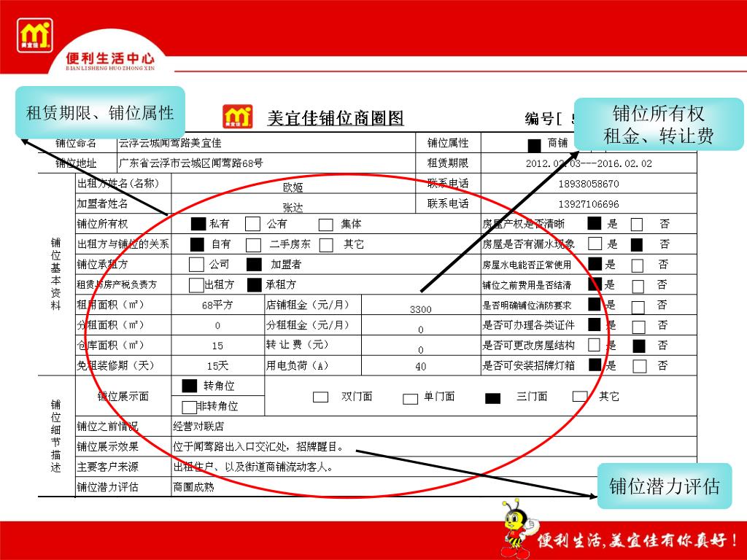
Task: Click the franchisee name 张达
Action: point(293,208)
